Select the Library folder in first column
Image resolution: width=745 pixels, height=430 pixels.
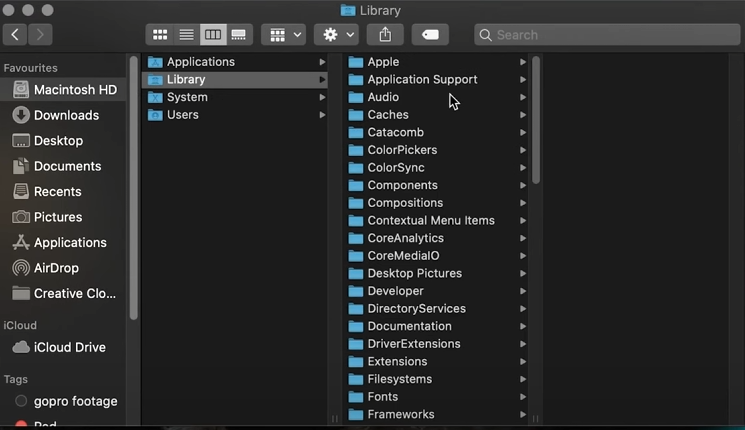coord(236,79)
